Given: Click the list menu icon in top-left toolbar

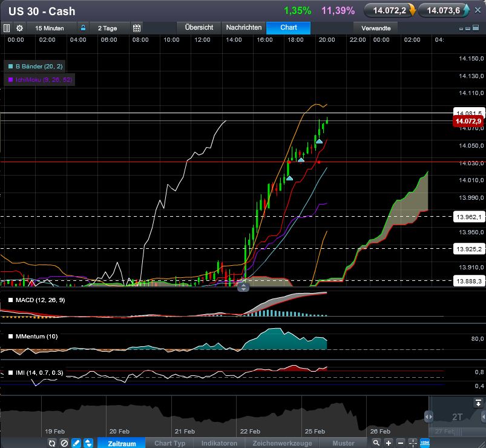Looking at the screenshot, I should pyautogui.click(x=7, y=28).
